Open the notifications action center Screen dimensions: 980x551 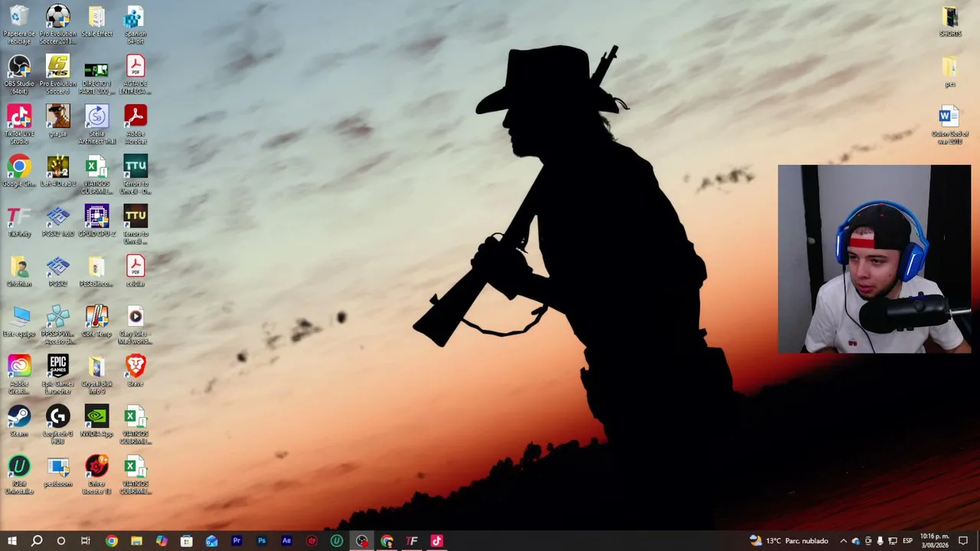963,541
